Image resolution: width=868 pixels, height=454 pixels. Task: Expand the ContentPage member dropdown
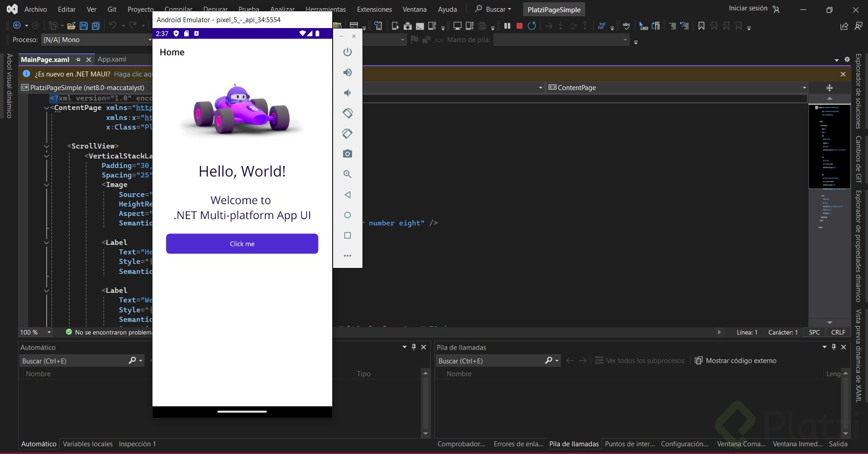point(804,88)
